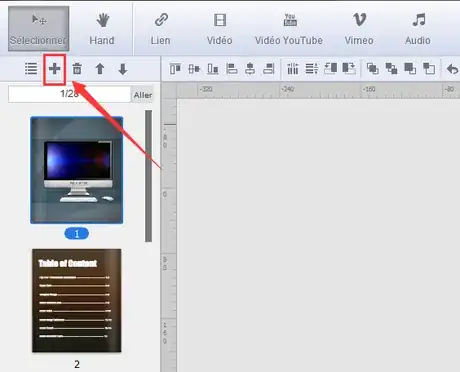Open page 2 Table of Content thumbnail
Viewport: 460px width, 372px height.
[77, 300]
